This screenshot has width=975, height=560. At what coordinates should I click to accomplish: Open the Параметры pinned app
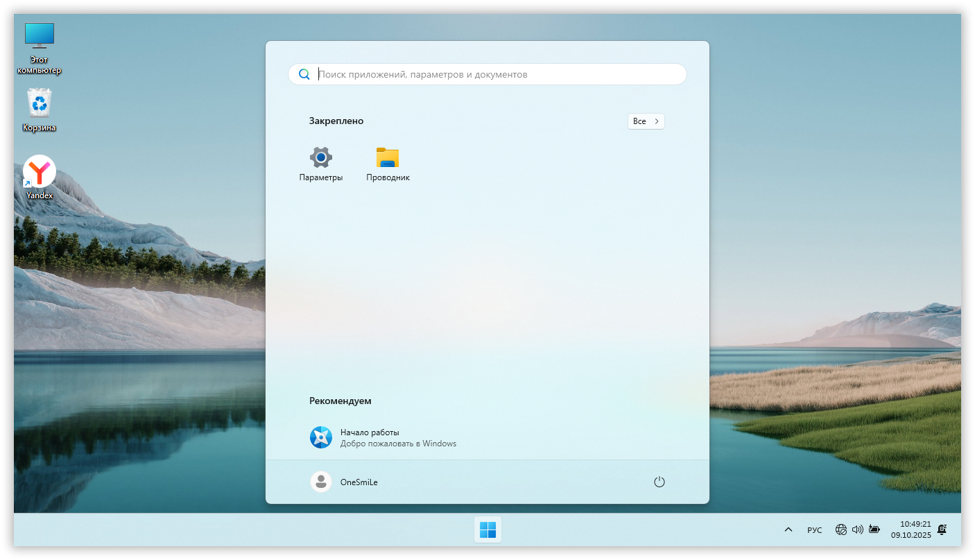click(321, 164)
